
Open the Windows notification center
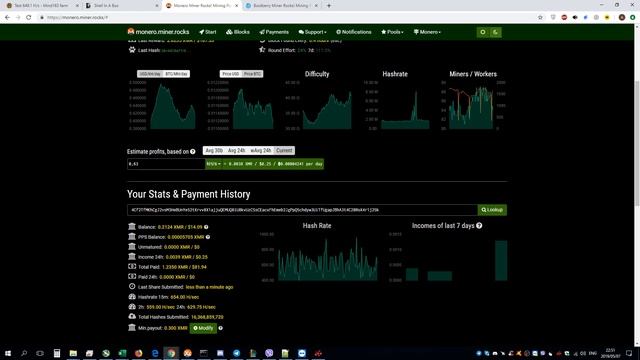pos(629,353)
